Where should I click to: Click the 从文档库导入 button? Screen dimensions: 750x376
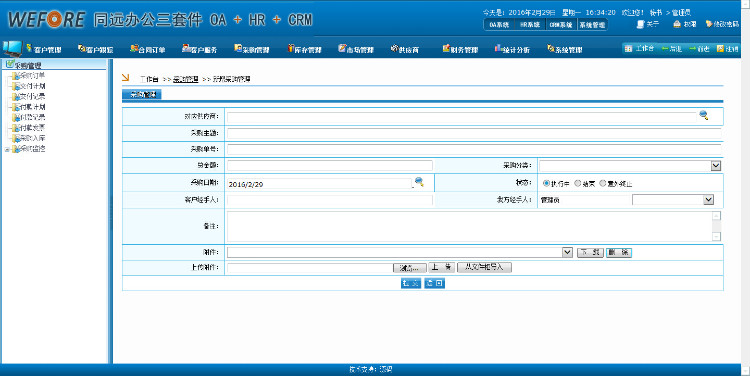485,267
